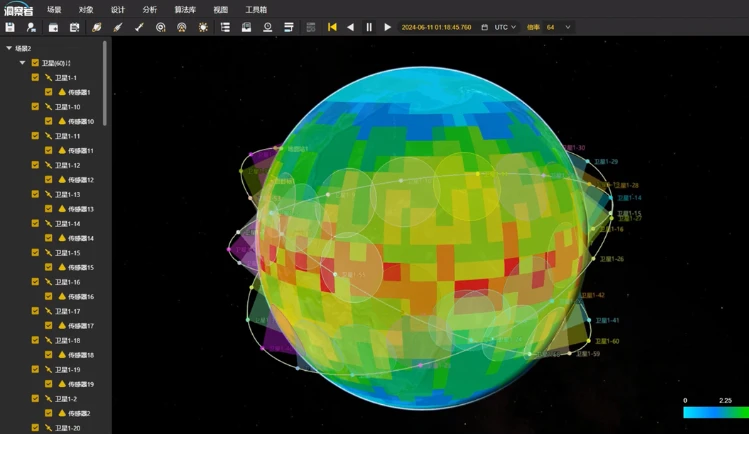Uncheck the 卫星1-1 checkbox
Viewport: 750px width, 450px height.
[36, 77]
